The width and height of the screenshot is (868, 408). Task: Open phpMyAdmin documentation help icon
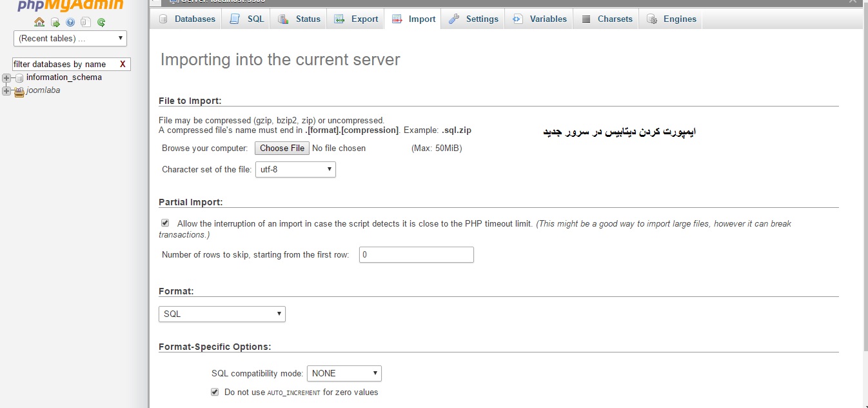[70, 23]
